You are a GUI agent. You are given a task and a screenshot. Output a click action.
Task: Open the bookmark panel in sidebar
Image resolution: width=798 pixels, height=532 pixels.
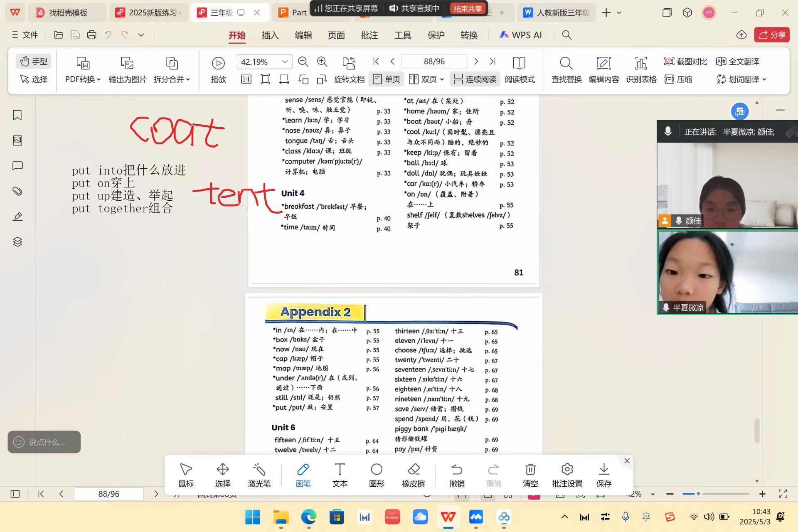[x=17, y=115]
